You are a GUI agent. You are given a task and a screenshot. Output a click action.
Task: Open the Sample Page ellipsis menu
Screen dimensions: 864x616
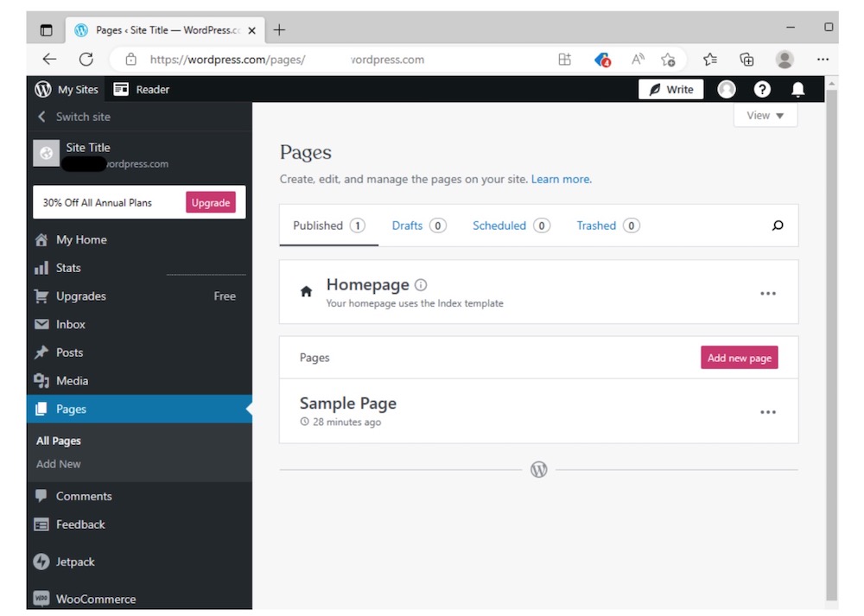(767, 412)
